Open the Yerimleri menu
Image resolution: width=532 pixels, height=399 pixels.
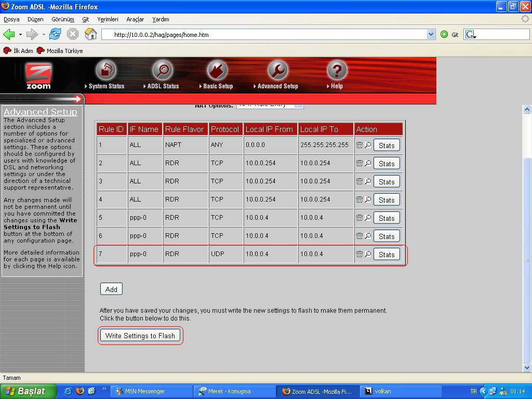(108, 19)
